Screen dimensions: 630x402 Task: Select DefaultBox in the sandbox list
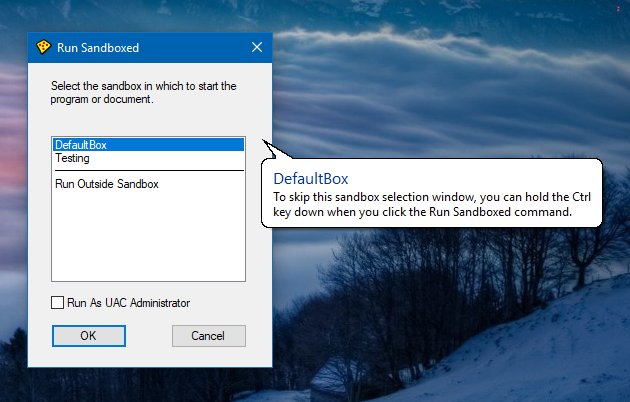tap(148, 145)
